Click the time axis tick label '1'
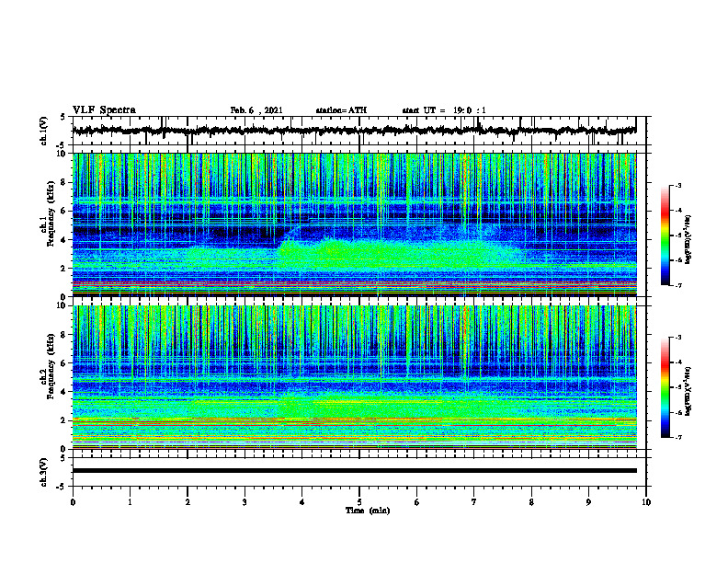The width and height of the screenshot is (728, 563). point(130,502)
